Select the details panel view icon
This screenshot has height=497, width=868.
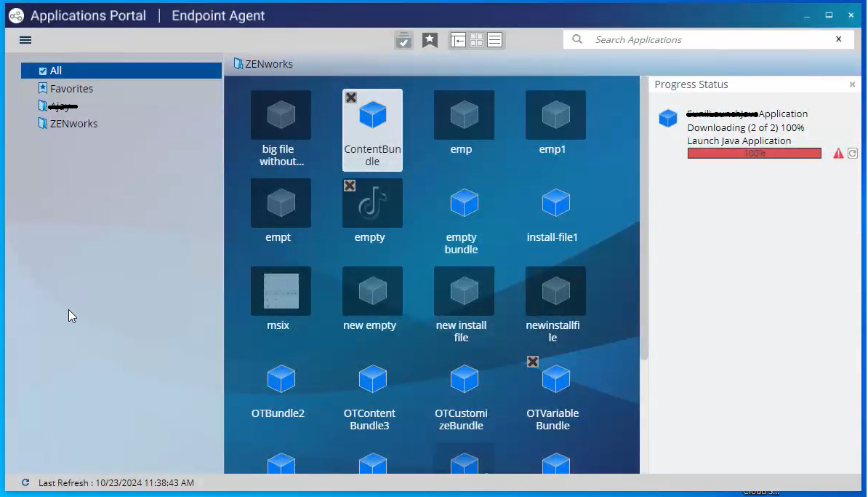[x=458, y=40]
